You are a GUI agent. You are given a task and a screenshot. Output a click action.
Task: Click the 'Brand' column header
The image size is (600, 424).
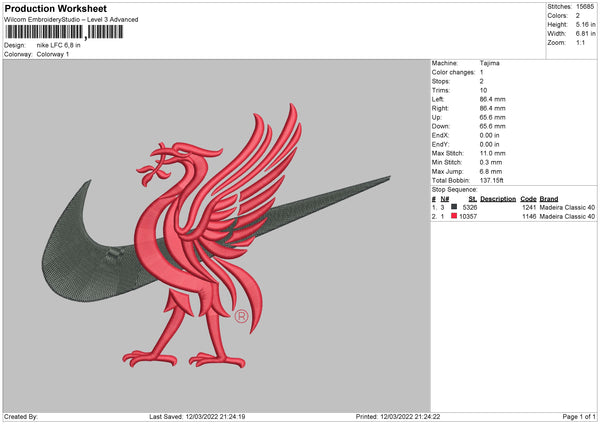pos(549,199)
